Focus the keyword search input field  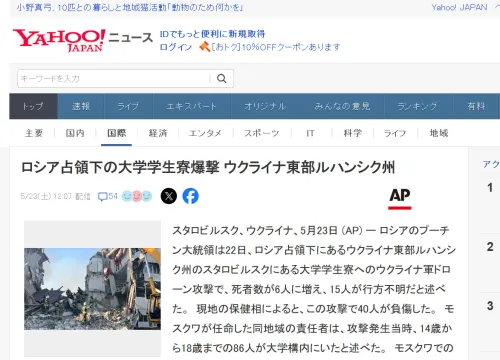[x=114, y=79]
